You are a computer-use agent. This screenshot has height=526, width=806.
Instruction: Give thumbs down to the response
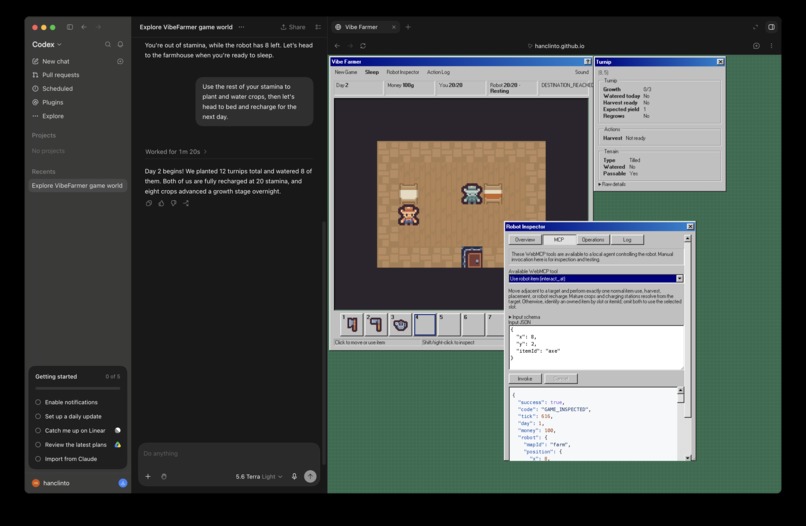(x=173, y=204)
